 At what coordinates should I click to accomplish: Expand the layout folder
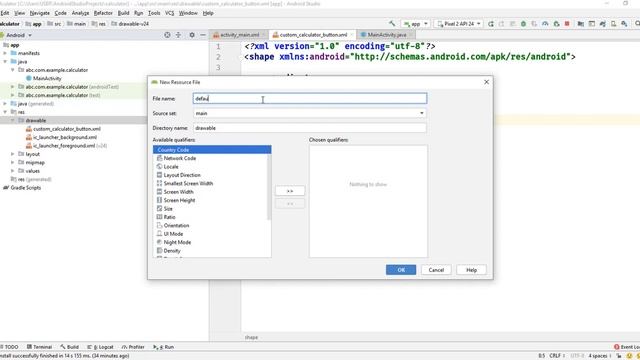pyautogui.click(x=13, y=154)
